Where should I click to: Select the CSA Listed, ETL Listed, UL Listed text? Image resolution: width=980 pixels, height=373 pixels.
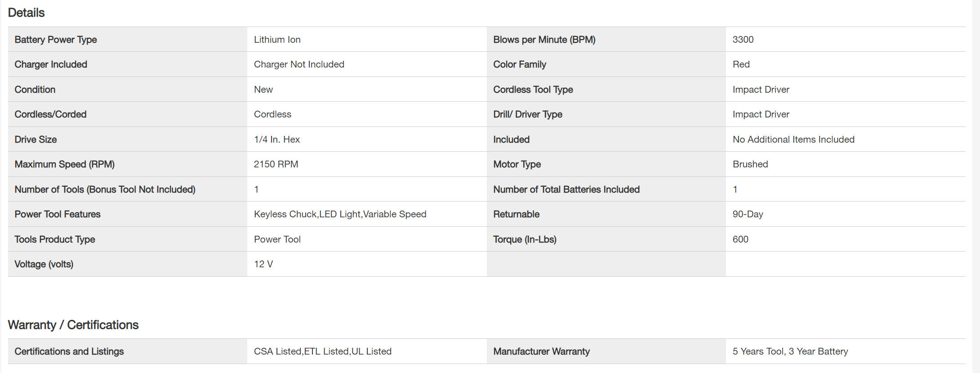point(322,351)
